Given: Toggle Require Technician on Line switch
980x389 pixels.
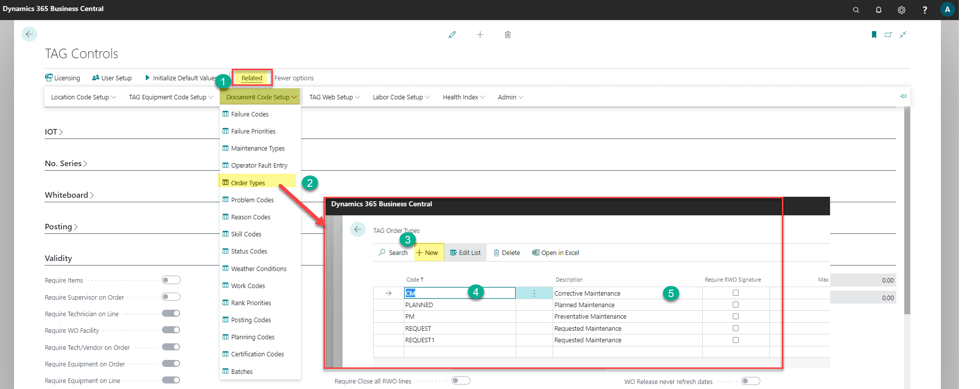Looking at the screenshot, I should (171, 313).
